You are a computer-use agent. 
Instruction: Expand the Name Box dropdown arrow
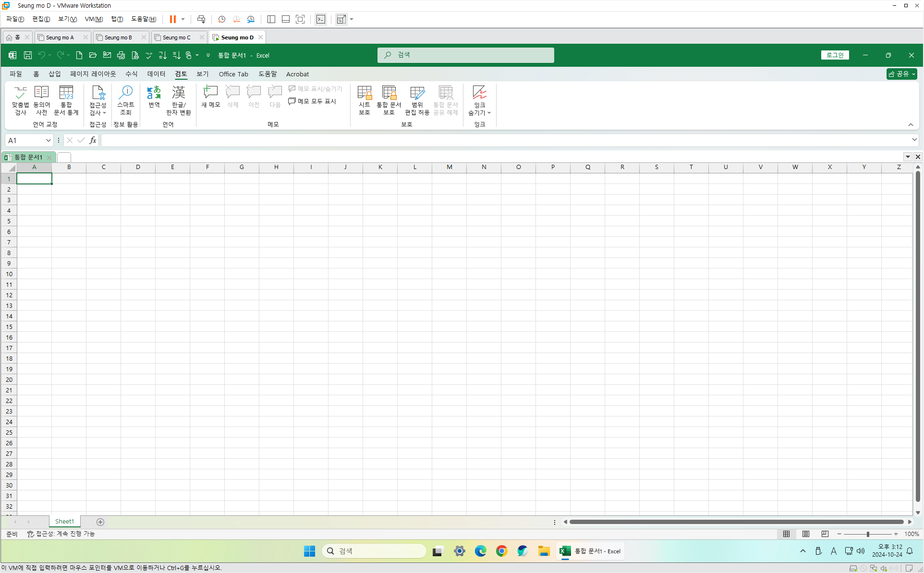click(48, 140)
